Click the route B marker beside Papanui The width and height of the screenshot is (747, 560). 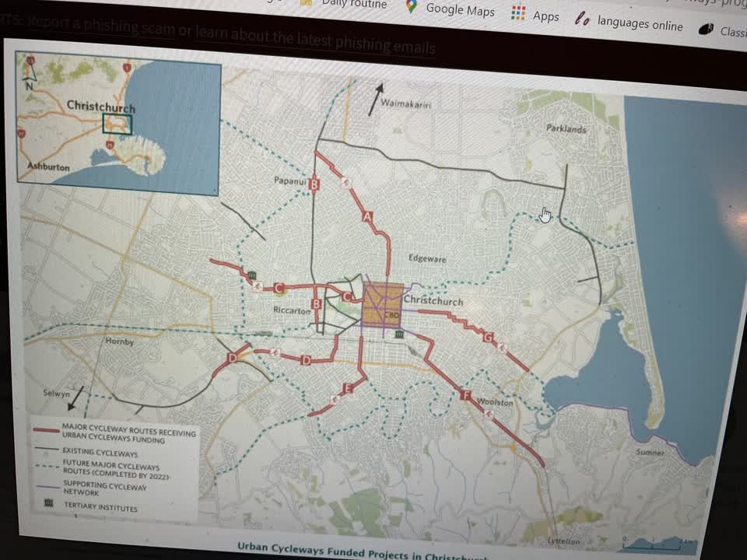click(314, 184)
